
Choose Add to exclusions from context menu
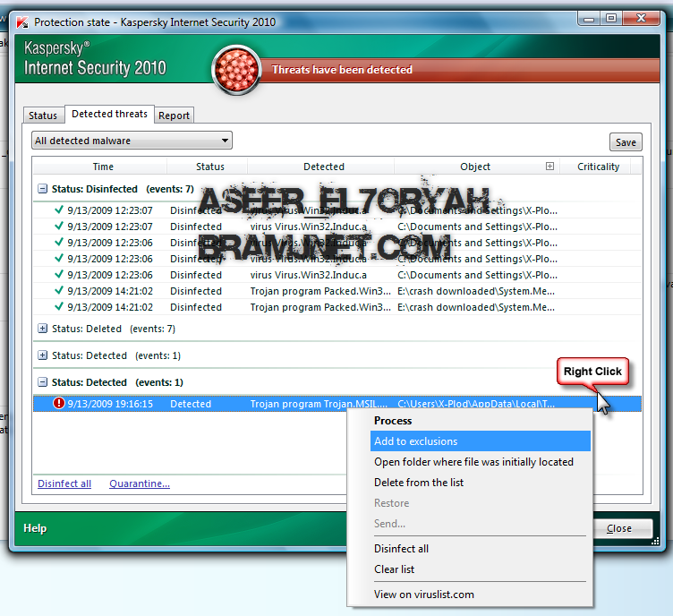(481, 441)
